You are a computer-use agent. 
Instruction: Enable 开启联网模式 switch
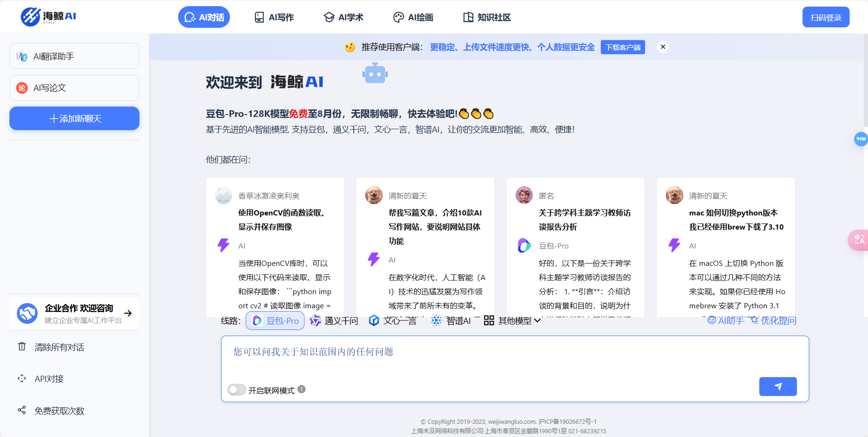point(237,390)
